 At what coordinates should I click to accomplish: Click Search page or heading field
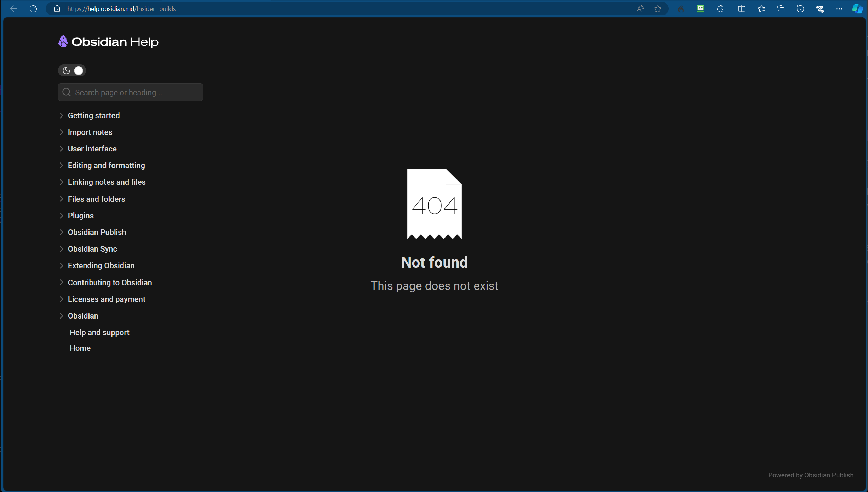(x=134, y=92)
